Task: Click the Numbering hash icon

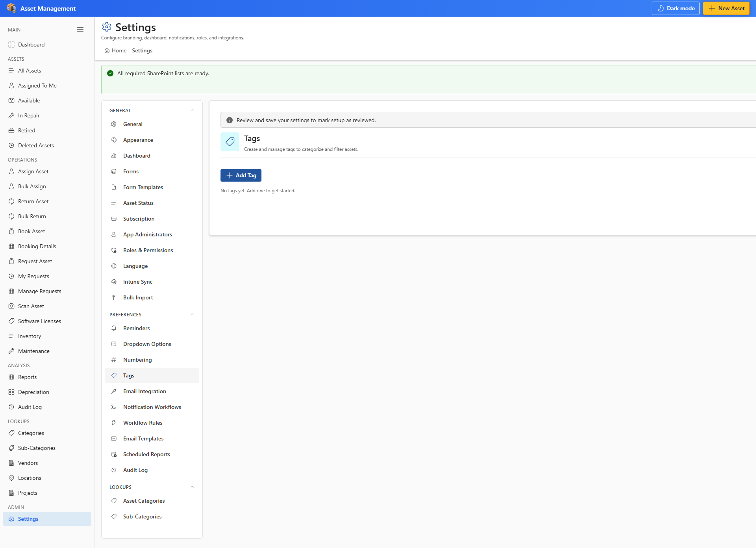Action: coord(114,360)
